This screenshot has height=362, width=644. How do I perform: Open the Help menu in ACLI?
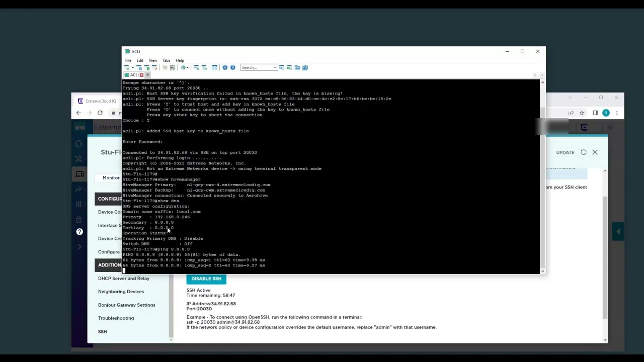[180, 60]
